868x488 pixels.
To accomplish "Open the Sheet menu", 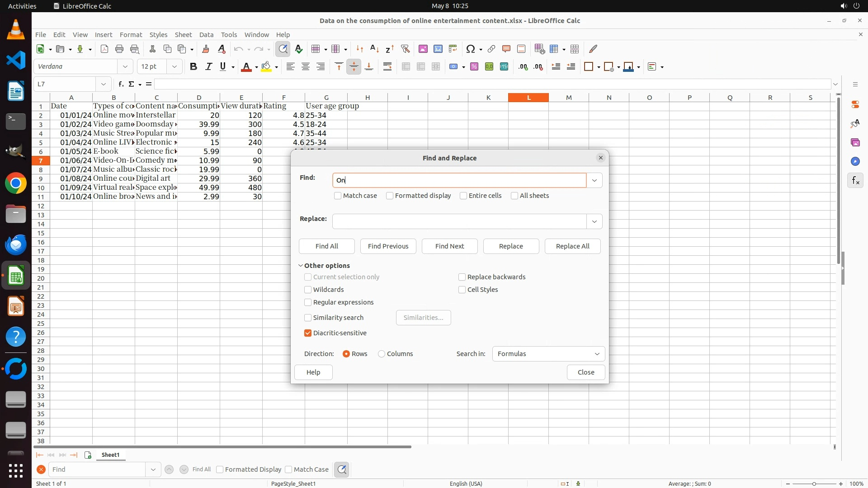I will pos(183,34).
